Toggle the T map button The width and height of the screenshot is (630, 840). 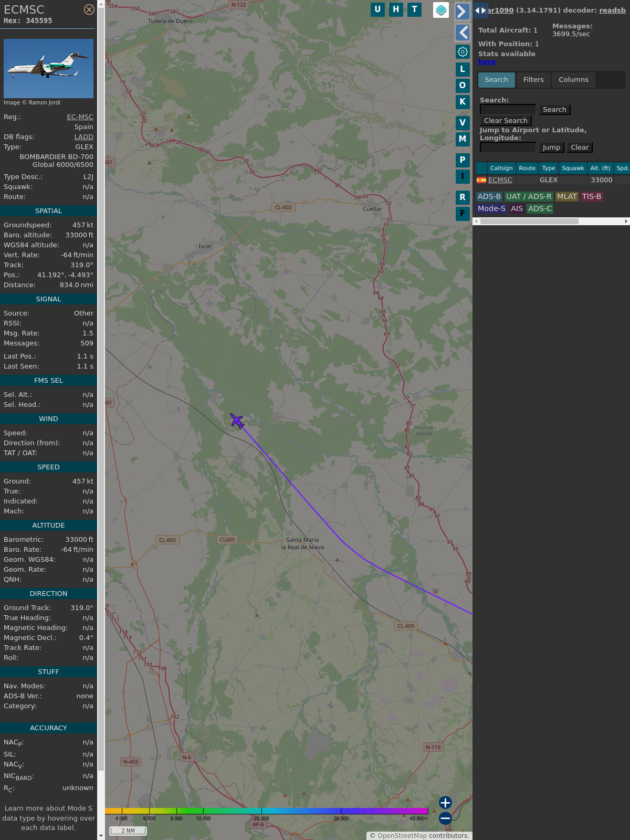tap(415, 9)
